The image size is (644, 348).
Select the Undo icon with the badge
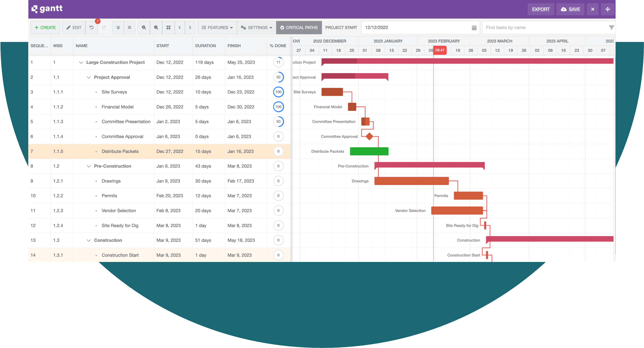[91, 27]
